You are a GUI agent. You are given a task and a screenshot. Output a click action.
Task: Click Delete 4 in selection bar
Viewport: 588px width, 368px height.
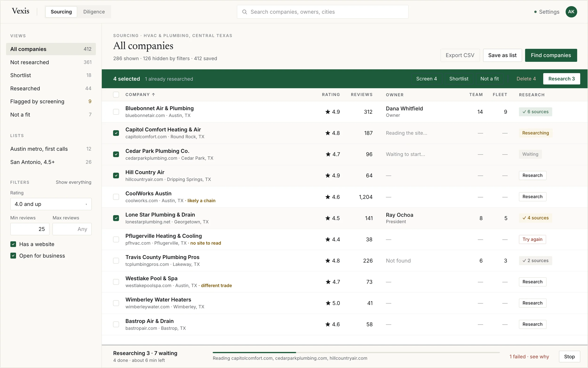(526, 79)
